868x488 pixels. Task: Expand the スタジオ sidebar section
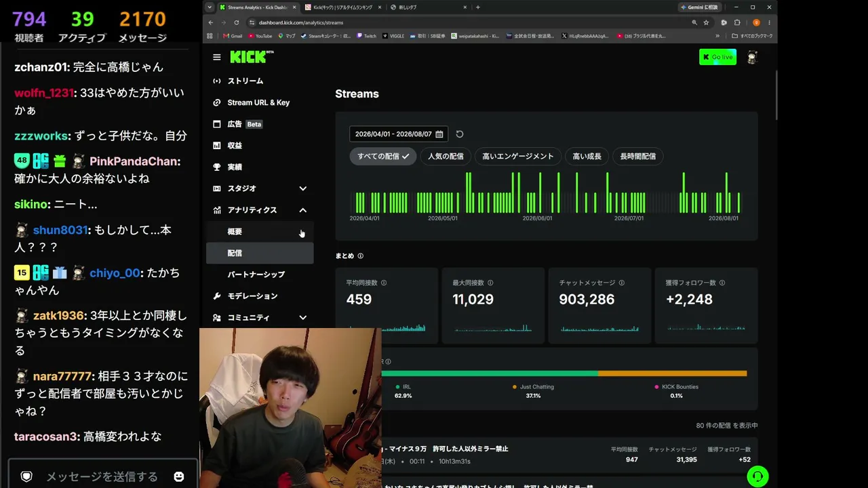tap(303, 188)
